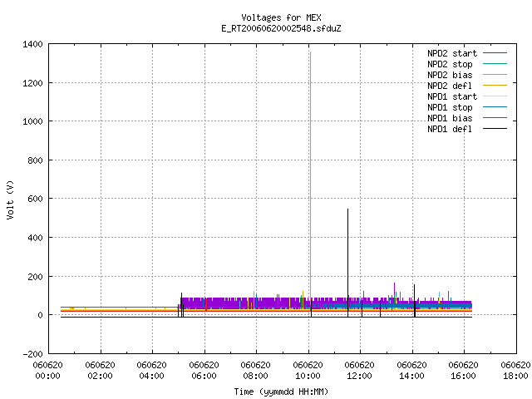Click the 1000 y-axis tick label
The width and height of the screenshot is (532, 399).
32,121
